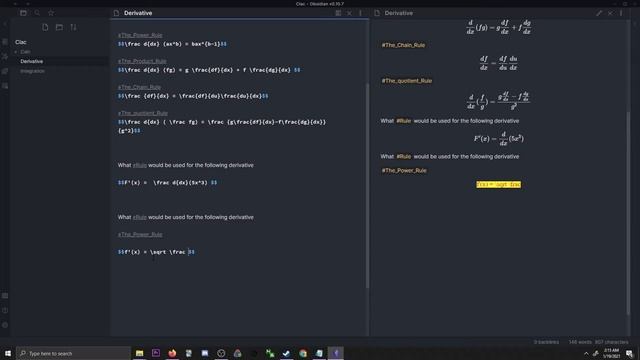Open the search sidebar tab
The height and width of the screenshot is (360, 640).
tap(37, 13)
